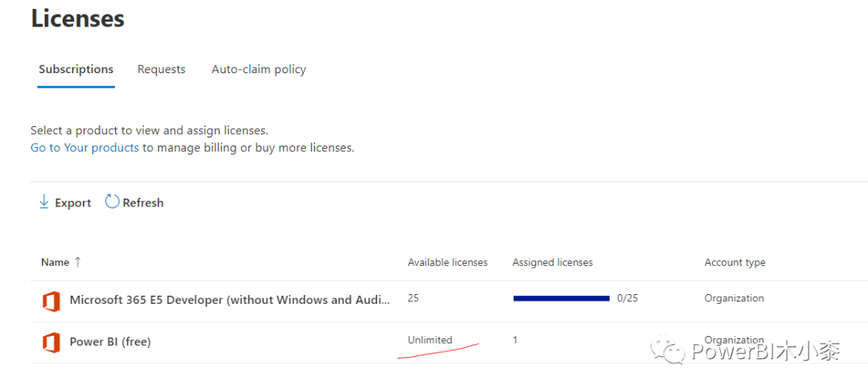Click the Account type column header

point(735,263)
